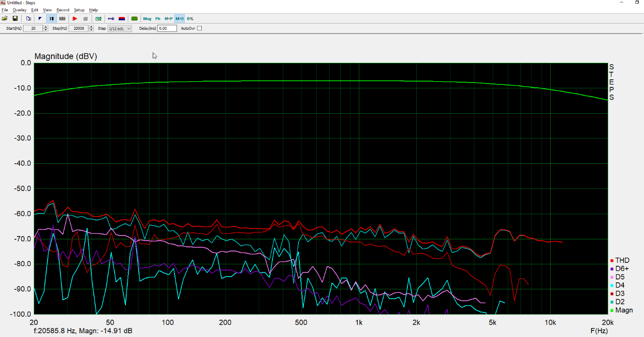Click the highlighted vertical bars toolbar icon
Viewport: 644px width, 337px height.
(x=51, y=18)
